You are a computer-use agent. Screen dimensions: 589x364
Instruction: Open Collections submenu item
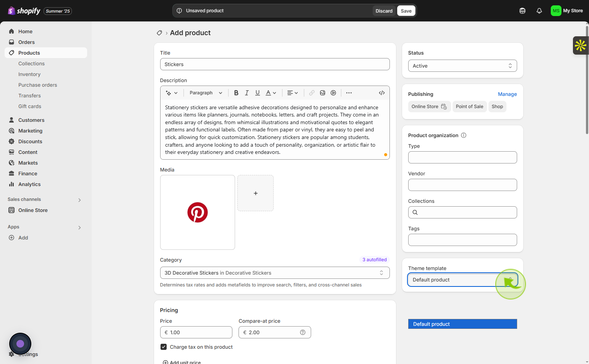tap(31, 63)
